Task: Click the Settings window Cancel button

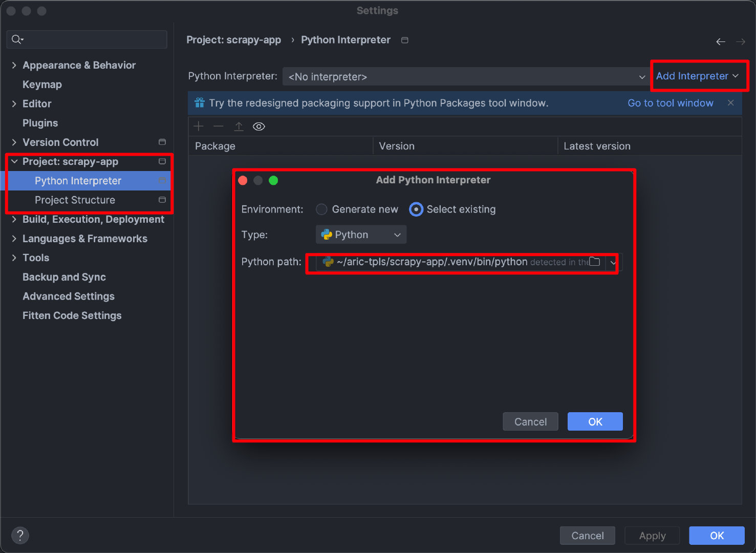Action: pyautogui.click(x=588, y=536)
